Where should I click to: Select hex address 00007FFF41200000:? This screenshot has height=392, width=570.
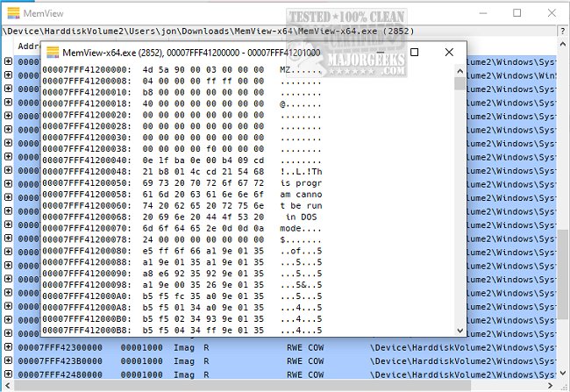point(87,69)
